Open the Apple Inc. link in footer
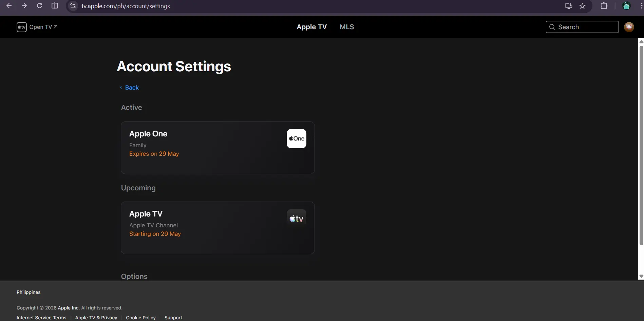The image size is (644, 321). [69, 308]
